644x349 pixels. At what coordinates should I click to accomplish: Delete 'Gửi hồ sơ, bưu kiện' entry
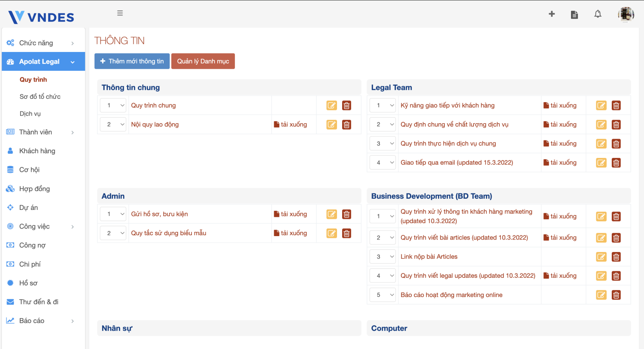346,214
